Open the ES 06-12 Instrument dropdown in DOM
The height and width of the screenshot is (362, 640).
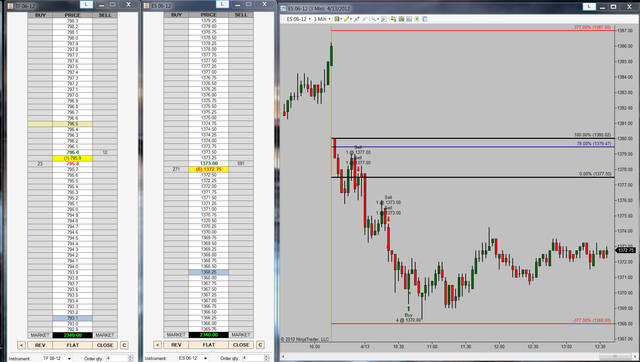click(x=193, y=358)
